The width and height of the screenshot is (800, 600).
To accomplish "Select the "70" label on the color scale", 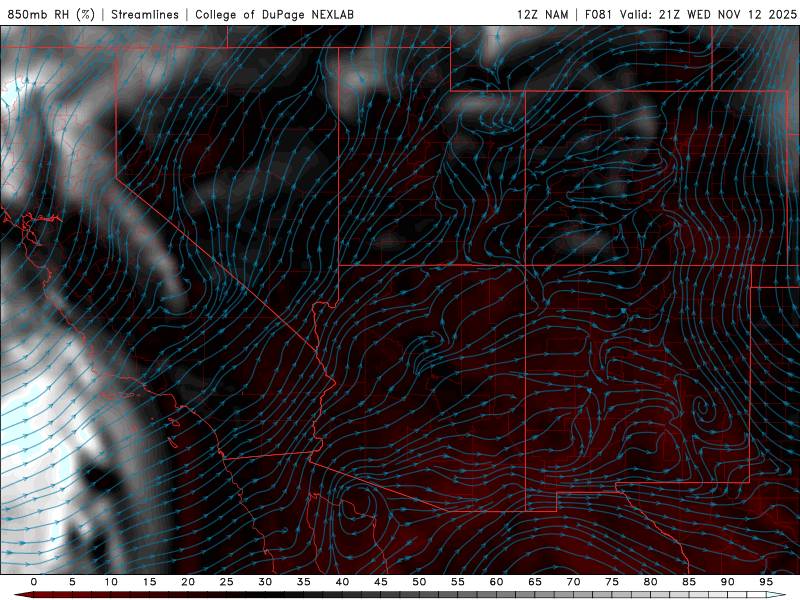I will coord(573,582).
